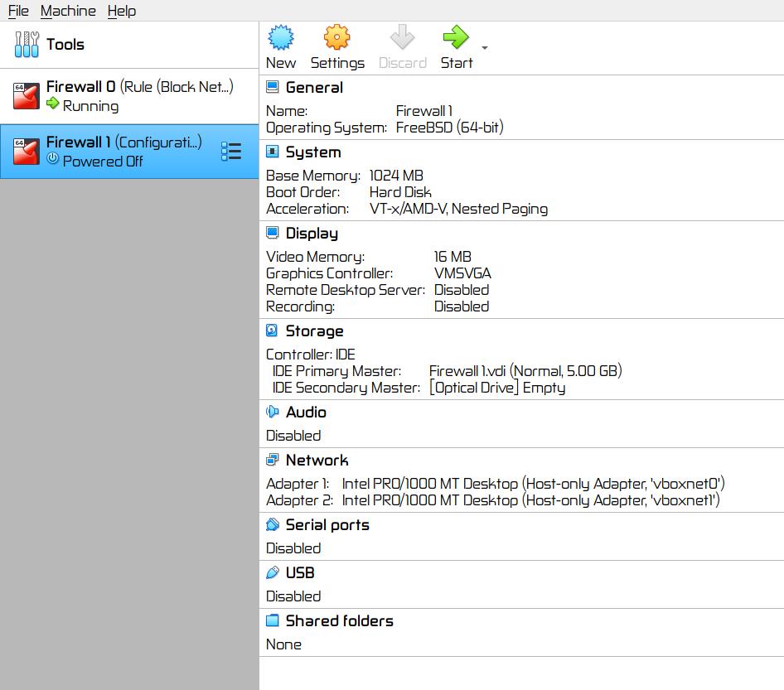The width and height of the screenshot is (784, 690).
Task: Click the Audio section speaker icon
Action: pos(272,413)
